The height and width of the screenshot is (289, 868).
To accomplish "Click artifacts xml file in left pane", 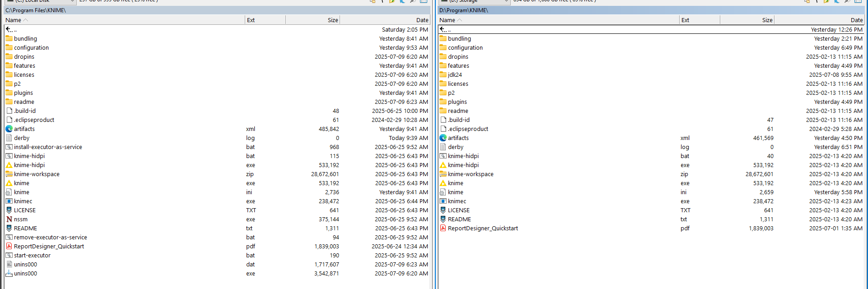I will [x=24, y=129].
